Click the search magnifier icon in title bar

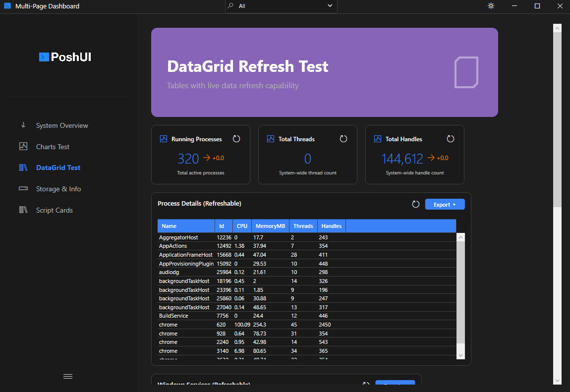pyautogui.click(x=230, y=6)
